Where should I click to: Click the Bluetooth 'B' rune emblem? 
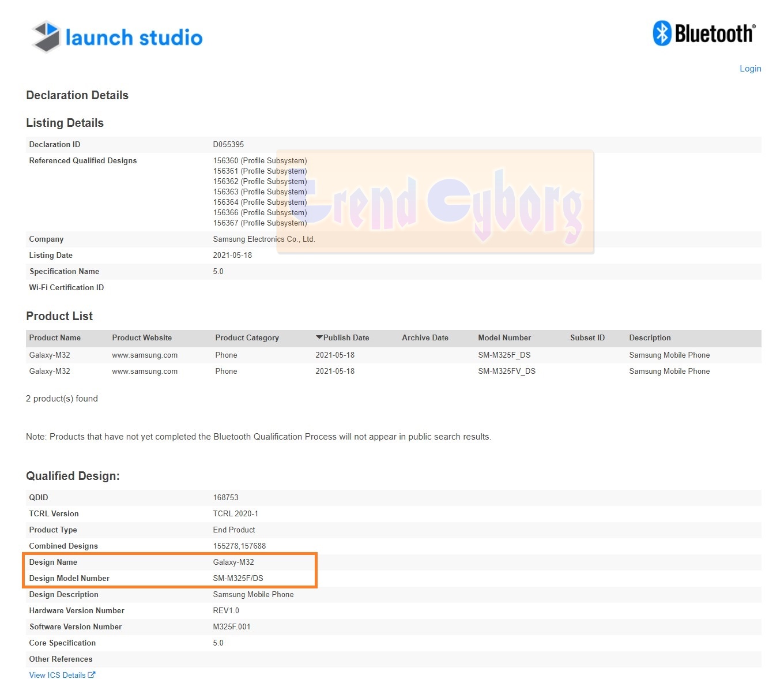(663, 33)
